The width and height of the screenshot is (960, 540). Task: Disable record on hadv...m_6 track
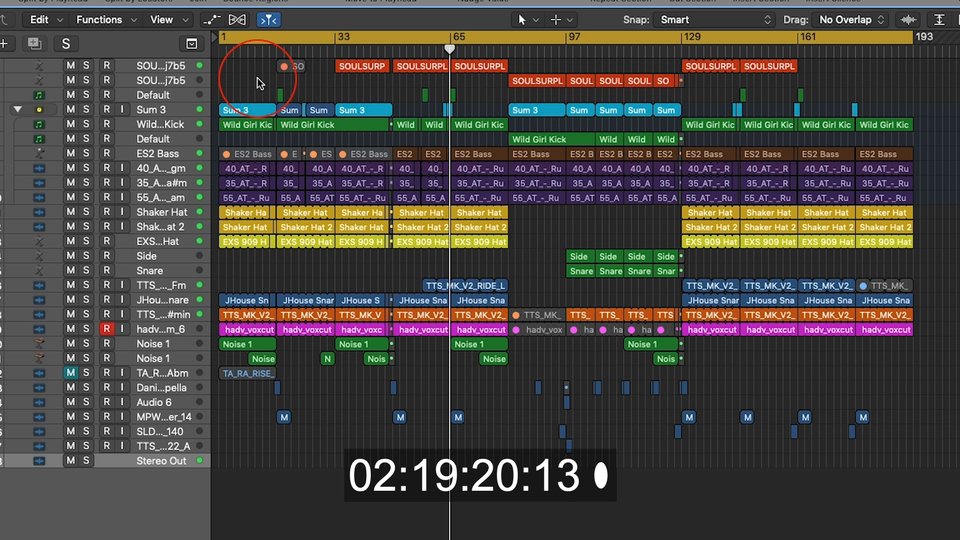(x=107, y=329)
